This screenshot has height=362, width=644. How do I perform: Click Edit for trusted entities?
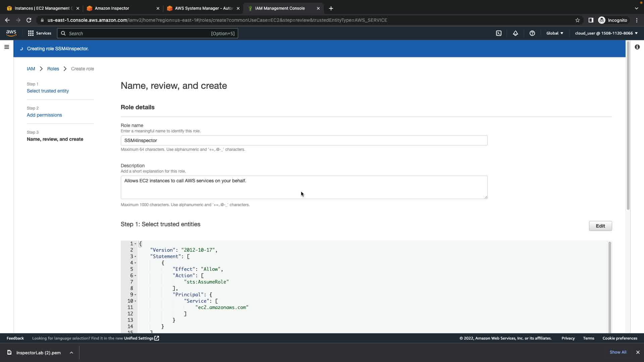[600, 226]
